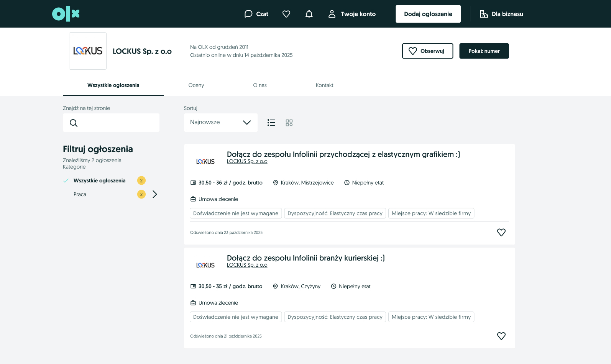The width and height of the screenshot is (611, 364).
Task: Switch to Oceny tab
Action: pyautogui.click(x=196, y=85)
